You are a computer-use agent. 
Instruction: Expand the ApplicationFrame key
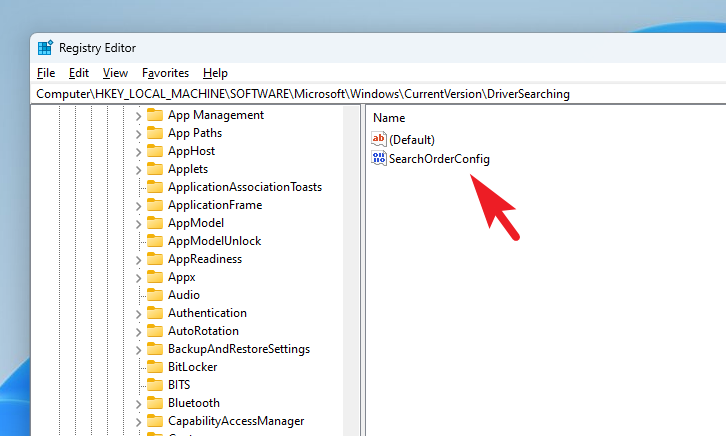138,206
